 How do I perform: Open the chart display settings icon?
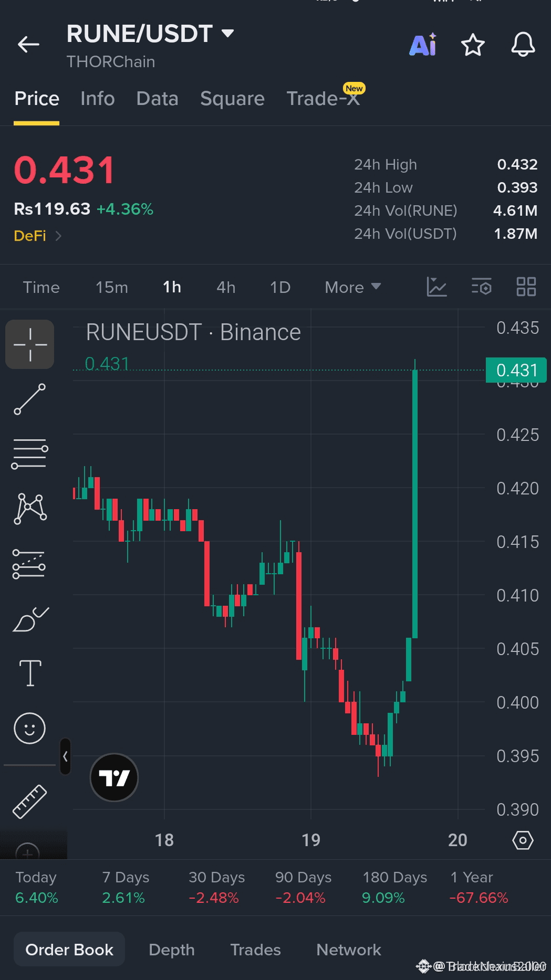(x=481, y=287)
